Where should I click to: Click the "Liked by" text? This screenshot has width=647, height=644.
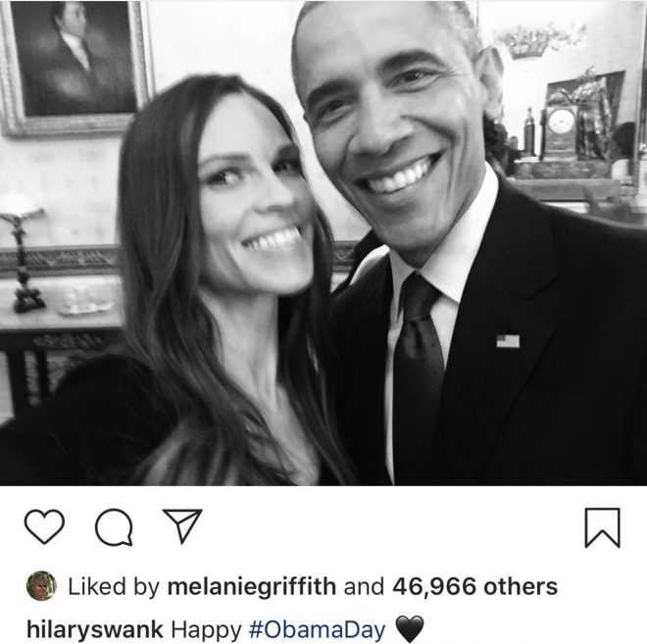[x=113, y=587]
